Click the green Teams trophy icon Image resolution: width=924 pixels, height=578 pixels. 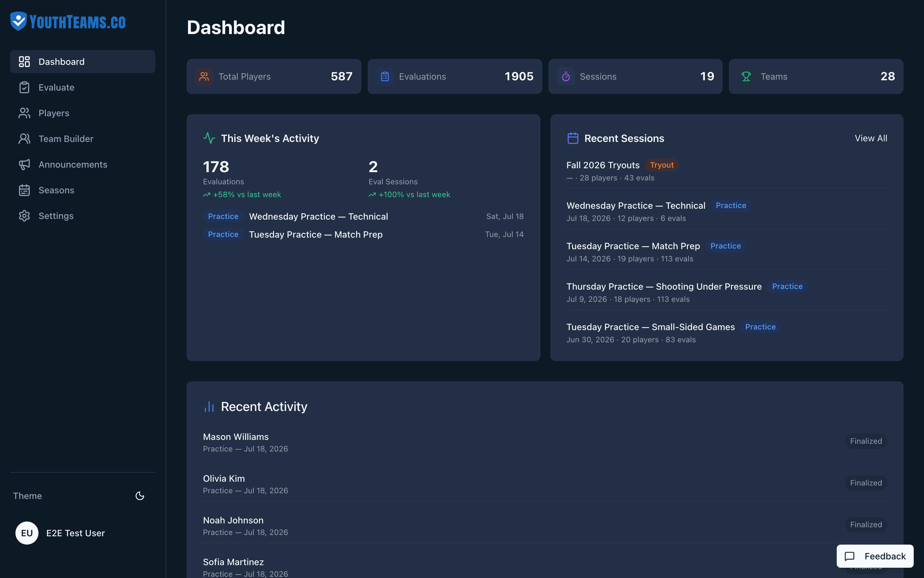[746, 76]
